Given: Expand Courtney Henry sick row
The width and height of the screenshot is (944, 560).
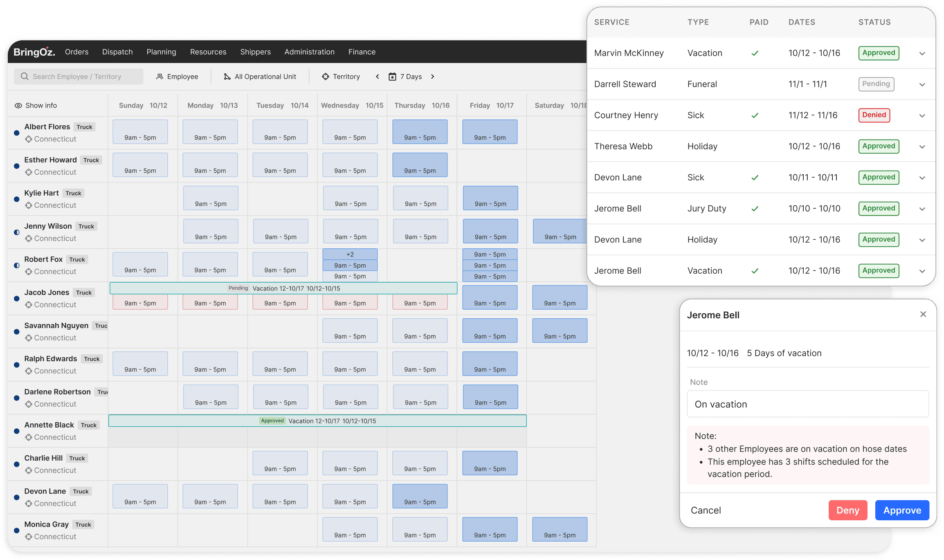Looking at the screenshot, I should [922, 116].
